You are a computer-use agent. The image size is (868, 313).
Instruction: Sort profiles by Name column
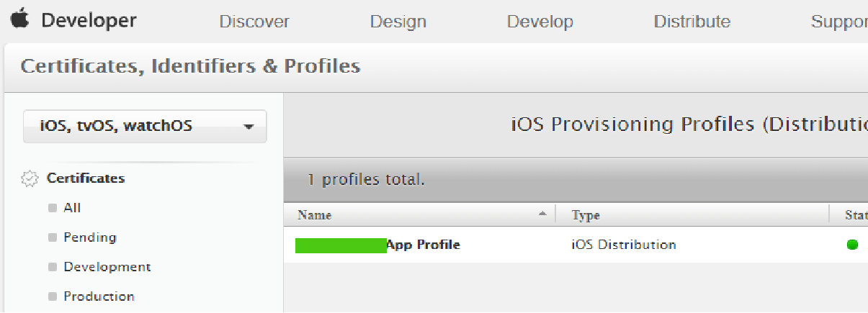pyautogui.click(x=315, y=215)
